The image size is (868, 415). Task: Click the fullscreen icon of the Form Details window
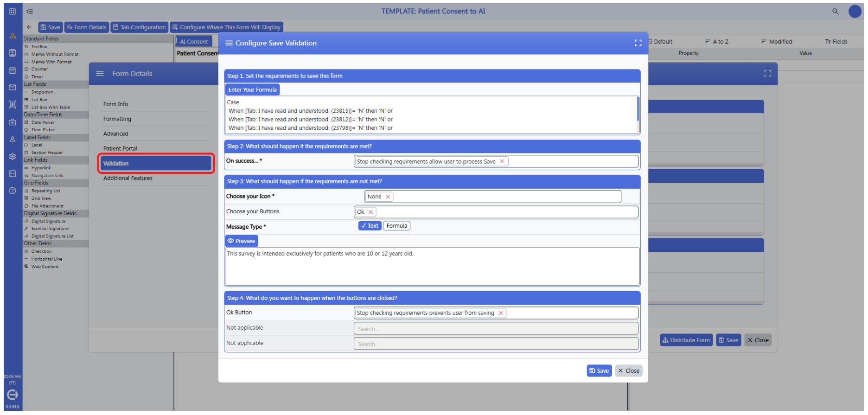pos(767,73)
